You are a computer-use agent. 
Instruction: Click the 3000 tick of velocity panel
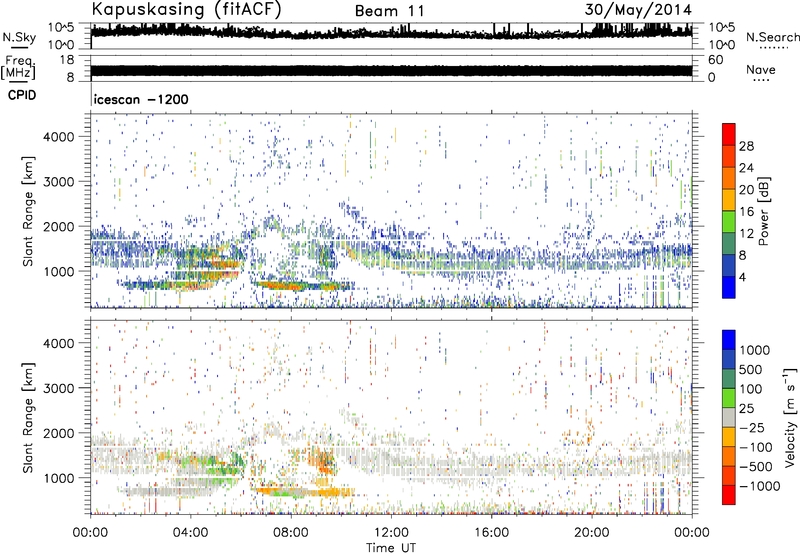click(x=59, y=388)
